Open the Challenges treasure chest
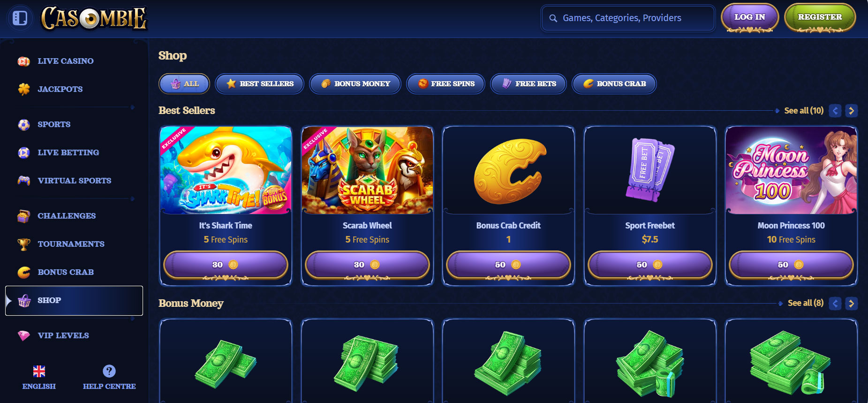Viewport: 868px width, 403px height. [24, 216]
